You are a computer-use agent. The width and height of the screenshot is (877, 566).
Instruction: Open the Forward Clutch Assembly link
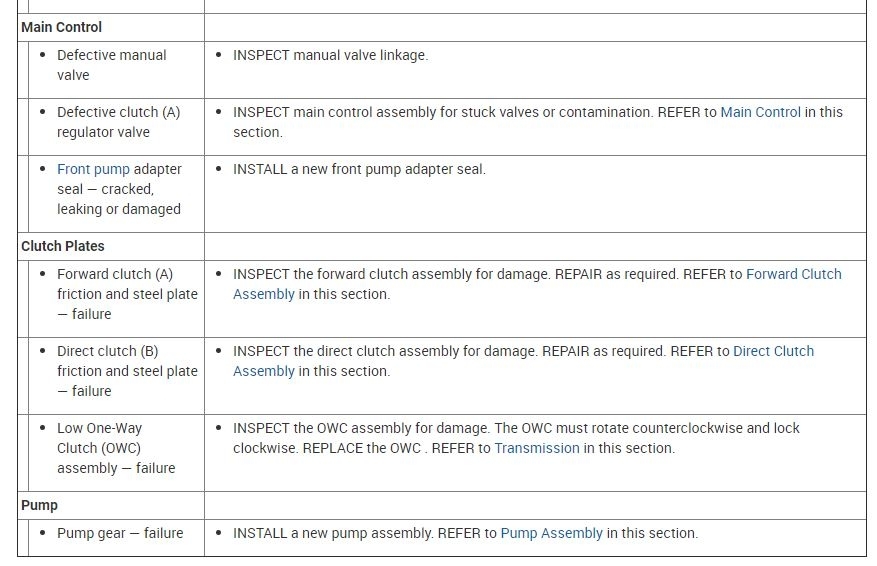[793, 274]
